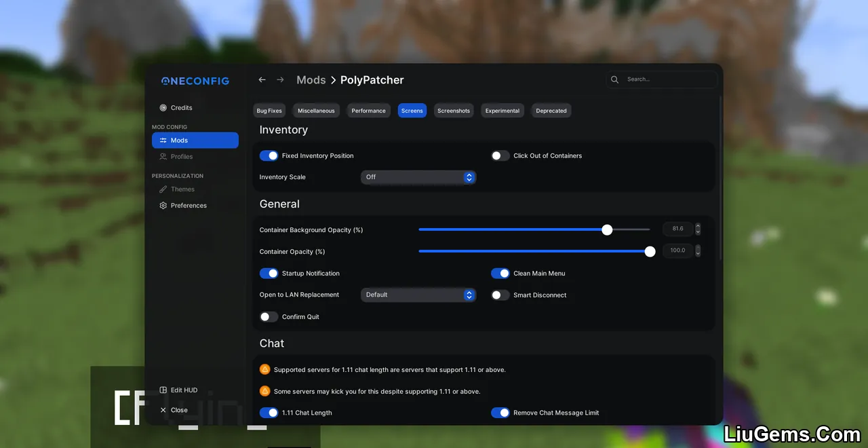The image size is (868, 448).
Task: View the Deprecated tab
Action: [551, 111]
